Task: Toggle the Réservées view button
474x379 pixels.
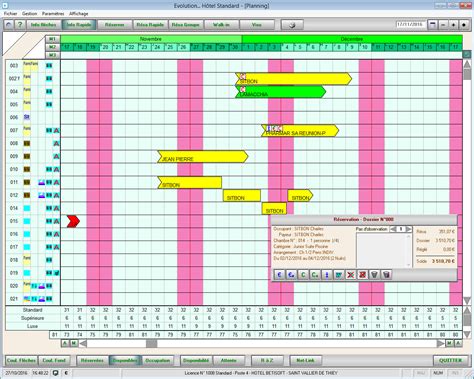Action: pyautogui.click(x=92, y=360)
